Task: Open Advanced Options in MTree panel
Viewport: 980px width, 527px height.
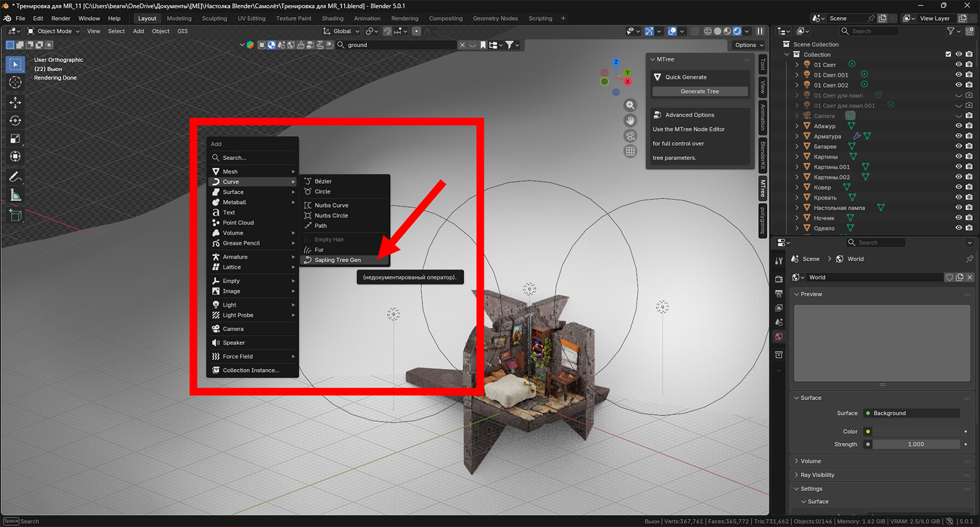Action: tap(690, 115)
